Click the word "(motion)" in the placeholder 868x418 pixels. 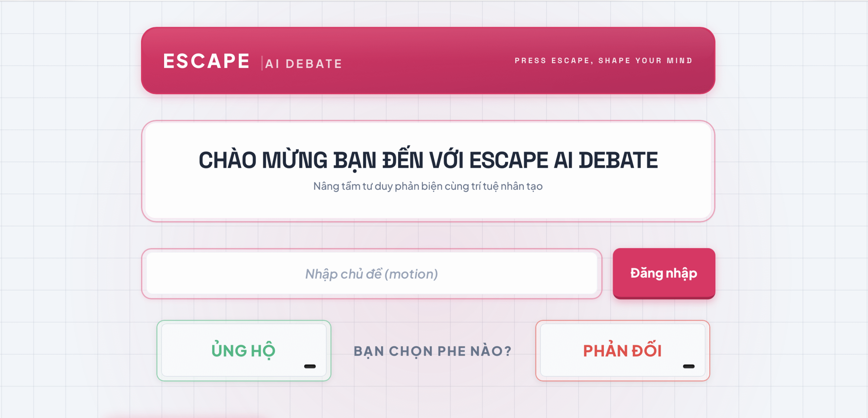tap(411, 274)
